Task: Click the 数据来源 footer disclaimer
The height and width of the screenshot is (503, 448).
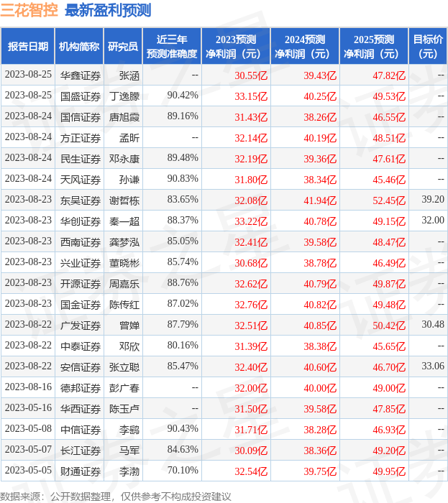Action: 116,497
